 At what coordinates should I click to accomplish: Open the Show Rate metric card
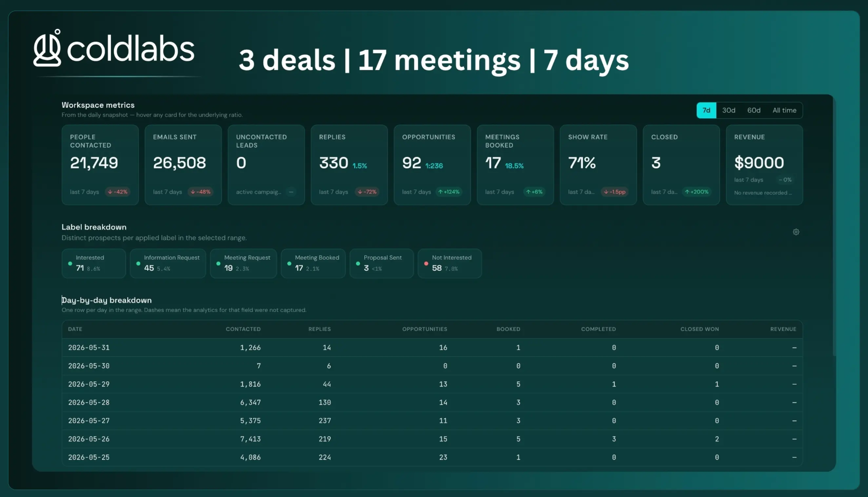tap(598, 165)
